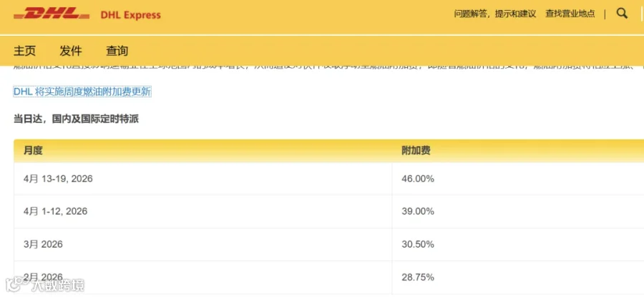Select 查询 in navigation bar
This screenshot has height=297, width=644.
point(117,51)
